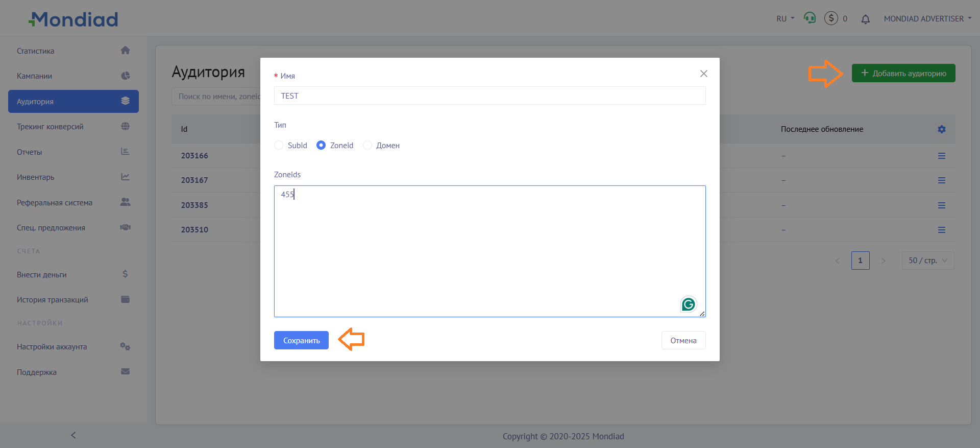Viewport: 980px width, 448px height.
Task: Open the 50 / стр. page size dropdown
Action: (x=927, y=261)
